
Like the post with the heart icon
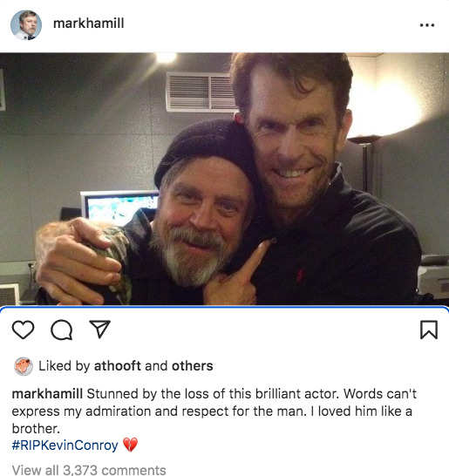23,330
